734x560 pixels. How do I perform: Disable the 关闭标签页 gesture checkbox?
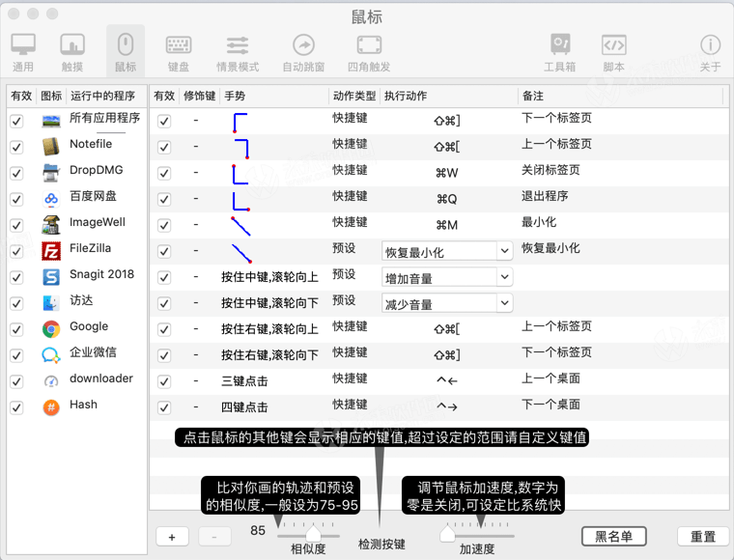[x=164, y=173]
